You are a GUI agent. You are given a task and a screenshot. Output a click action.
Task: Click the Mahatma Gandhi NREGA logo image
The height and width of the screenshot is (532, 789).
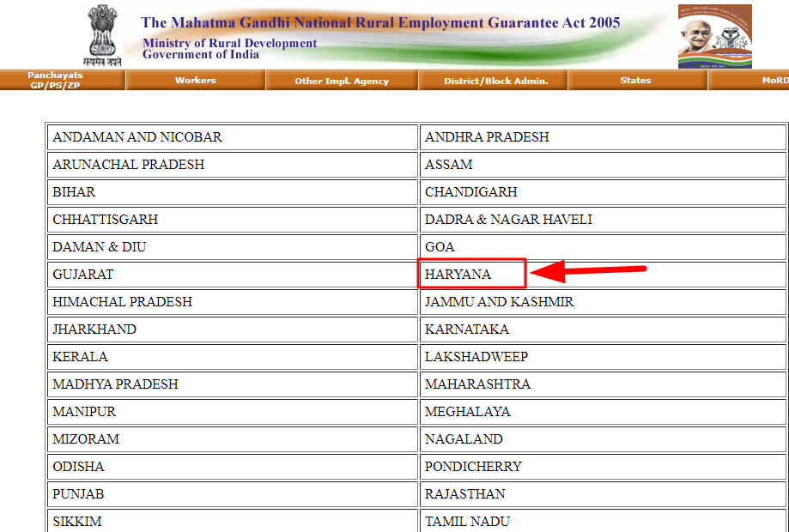pyautogui.click(x=714, y=36)
